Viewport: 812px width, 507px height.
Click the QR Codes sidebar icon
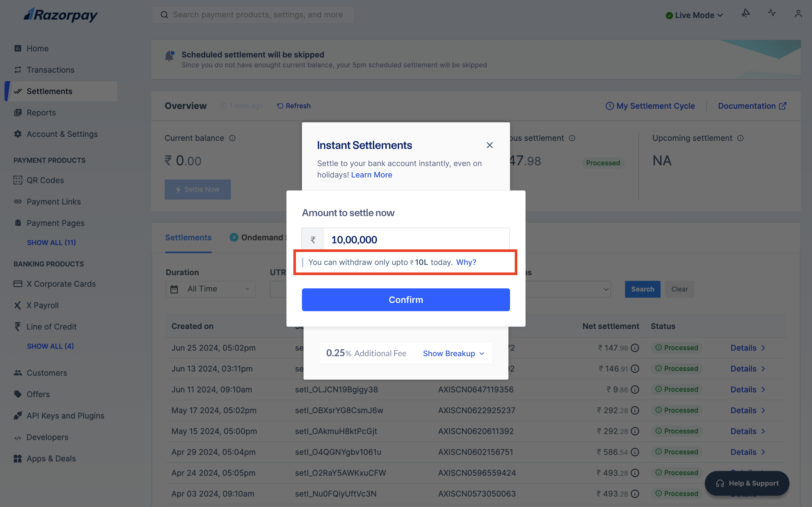click(x=17, y=181)
